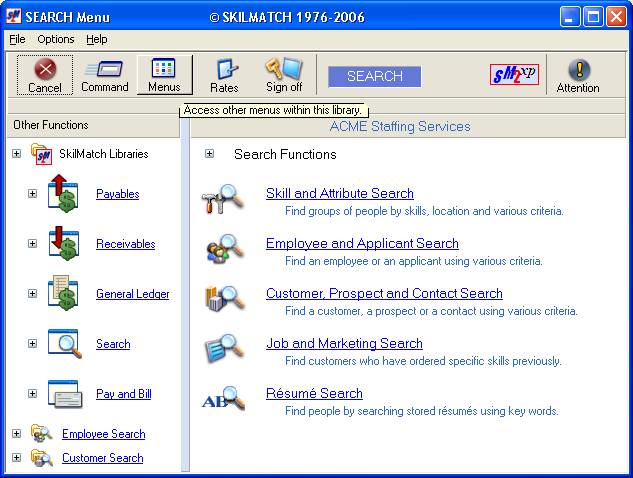Open Customer, Prospect and Contact Search link
633x478 pixels.
384,294
